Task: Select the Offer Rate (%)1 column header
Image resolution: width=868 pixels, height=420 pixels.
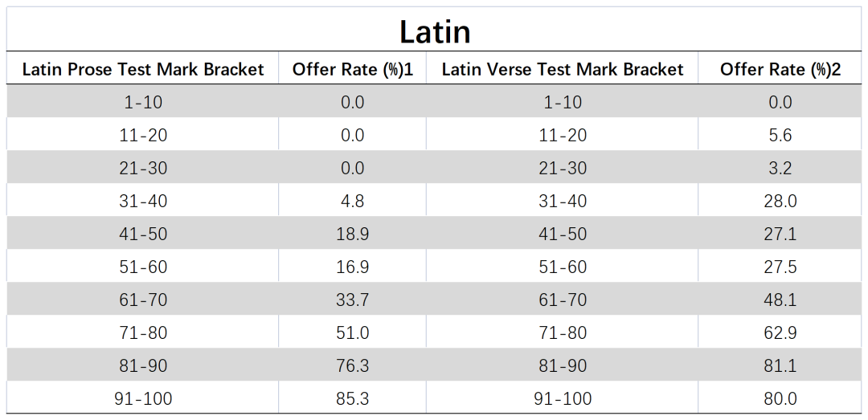Action: (x=353, y=68)
